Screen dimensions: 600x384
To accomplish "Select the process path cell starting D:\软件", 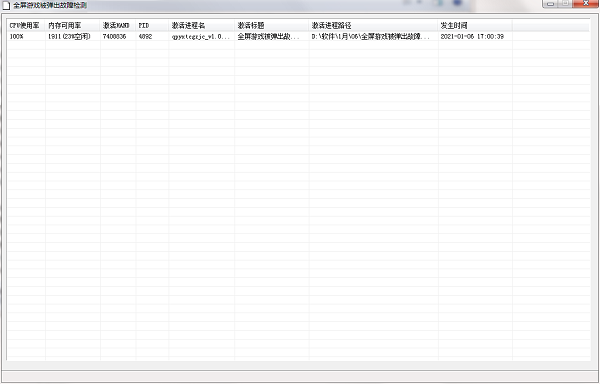I will point(373,36).
